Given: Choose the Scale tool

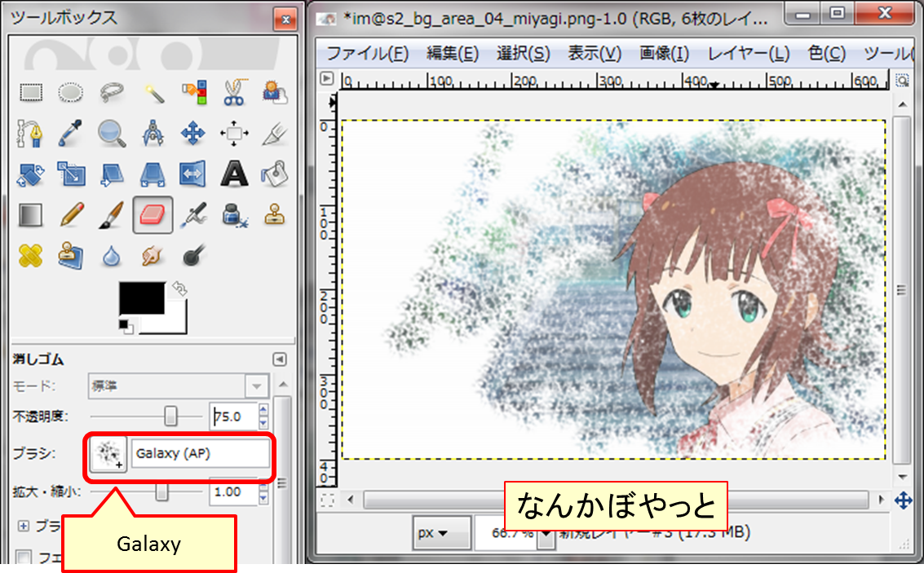Looking at the screenshot, I should pos(71,174).
